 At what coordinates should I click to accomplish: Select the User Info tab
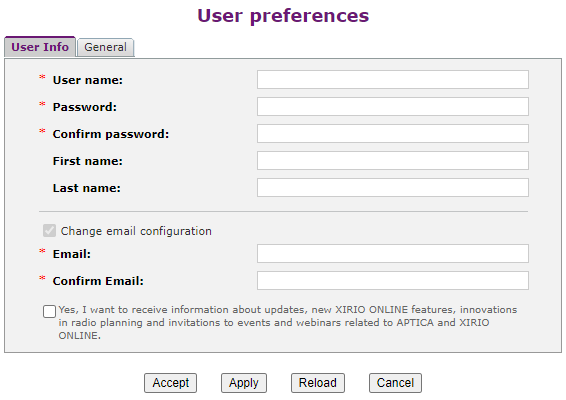(x=40, y=47)
